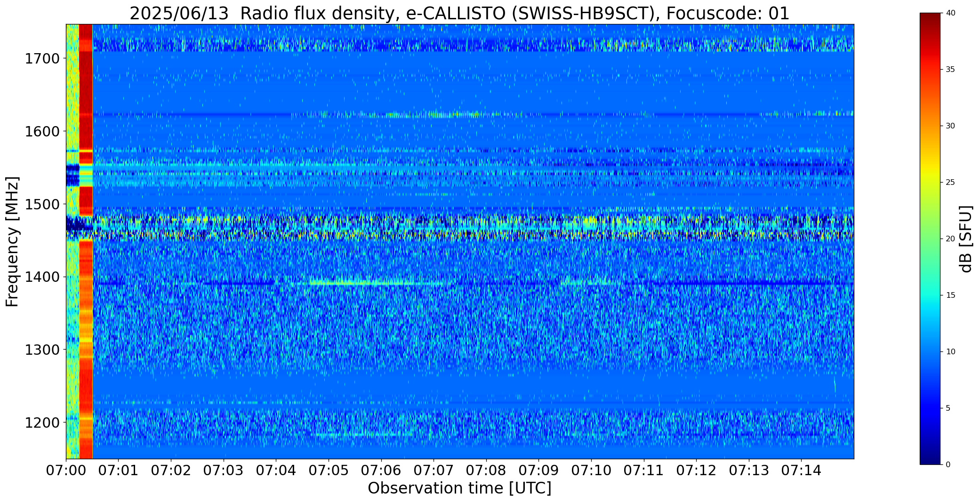Click the 07:10 time tick label

591,470
